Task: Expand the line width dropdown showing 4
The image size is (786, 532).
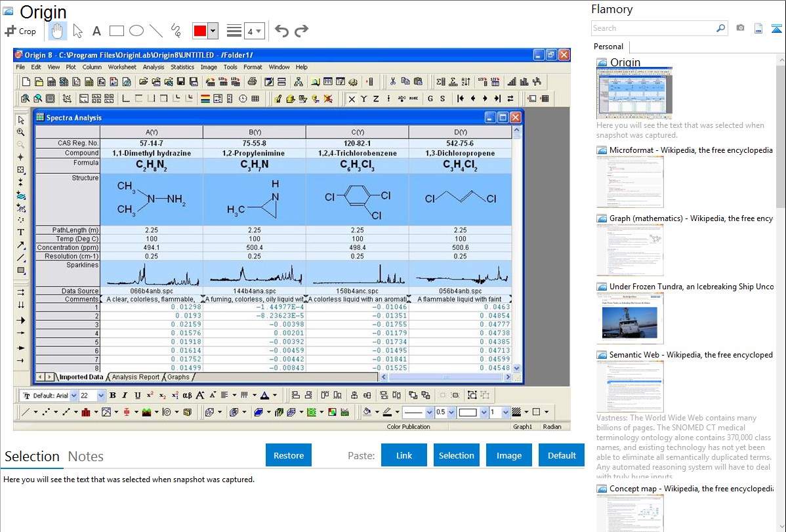Action: click(x=254, y=31)
